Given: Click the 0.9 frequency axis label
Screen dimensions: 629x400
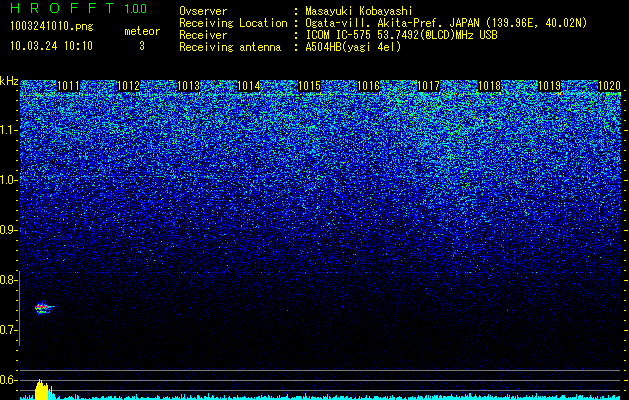Looking at the screenshot, I should tap(8, 230).
